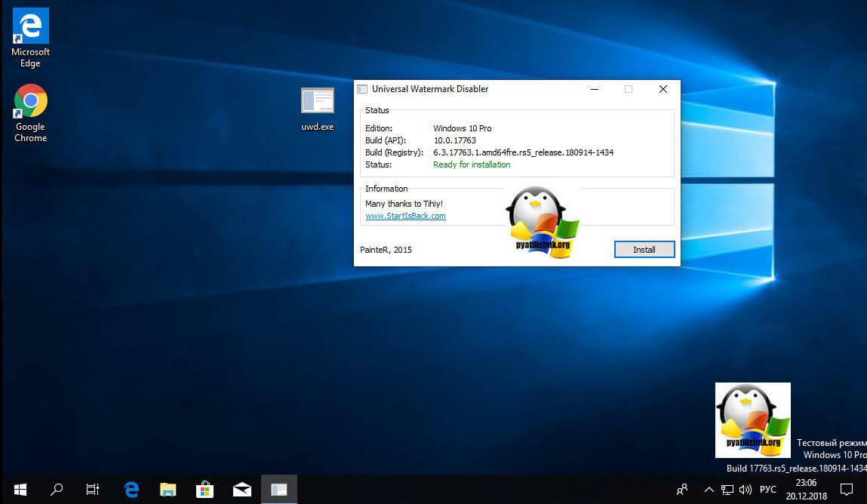Click the 'PainteR, 2015' label

coord(386,250)
